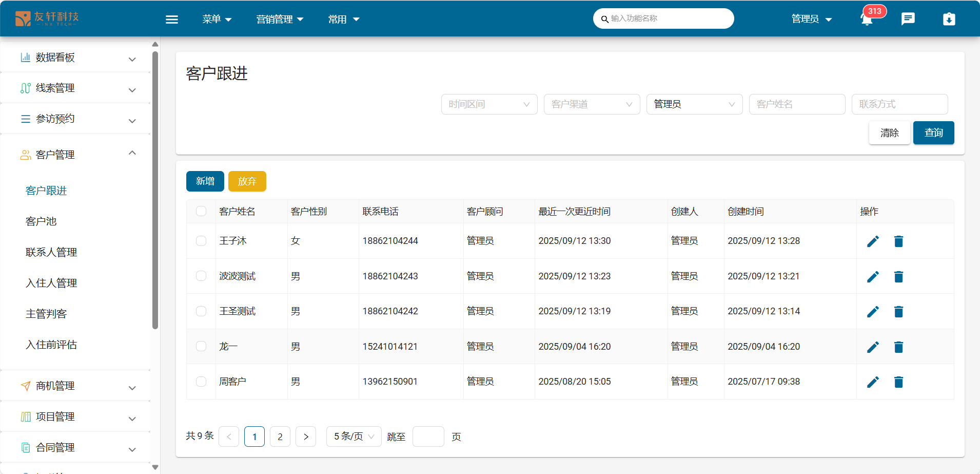Go to 客户池 in the sidebar

[41, 221]
